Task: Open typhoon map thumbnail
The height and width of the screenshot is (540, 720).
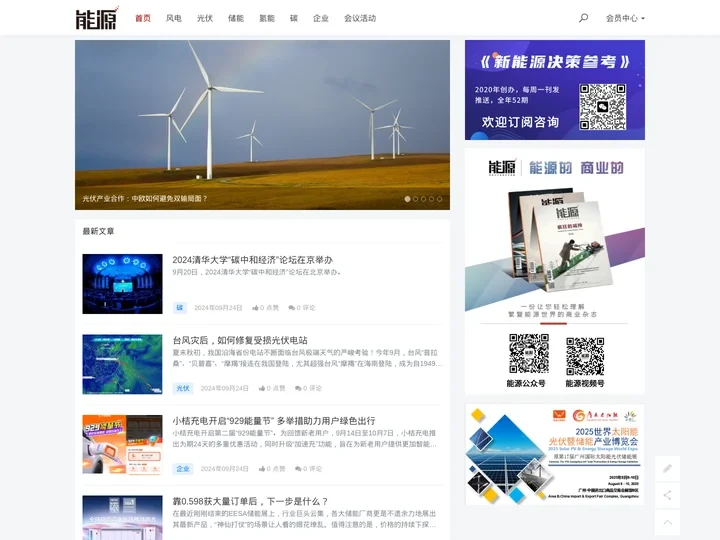Action: tap(122, 364)
